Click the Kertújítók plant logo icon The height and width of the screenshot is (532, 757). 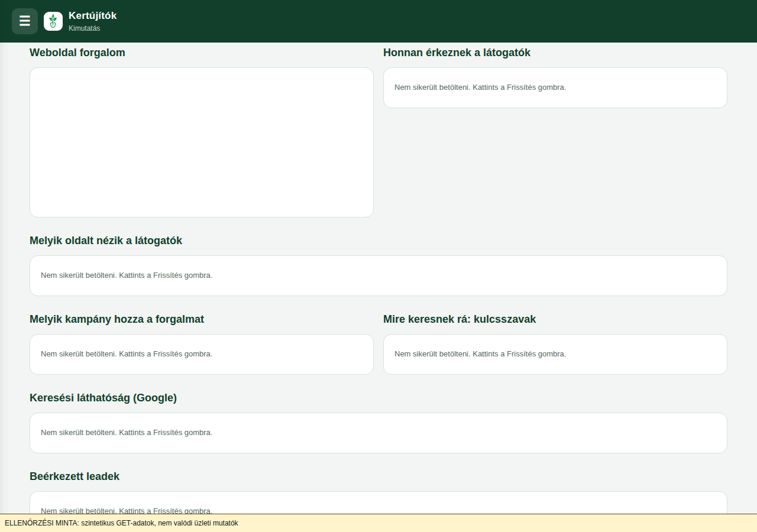tap(53, 21)
